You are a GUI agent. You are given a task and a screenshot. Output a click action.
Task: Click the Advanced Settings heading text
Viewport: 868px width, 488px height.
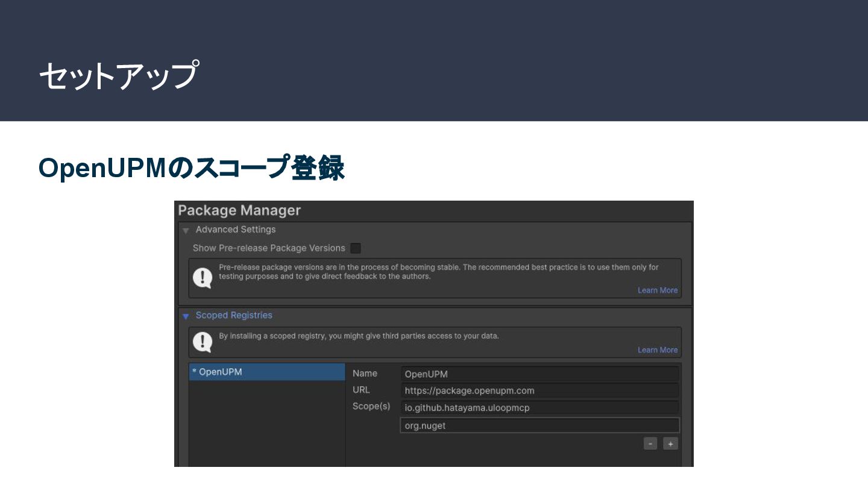[236, 230]
